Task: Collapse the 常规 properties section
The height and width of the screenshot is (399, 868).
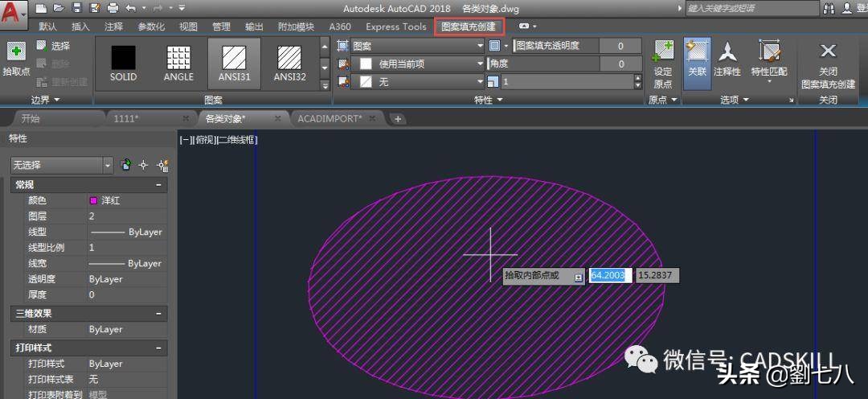Action: (159, 185)
